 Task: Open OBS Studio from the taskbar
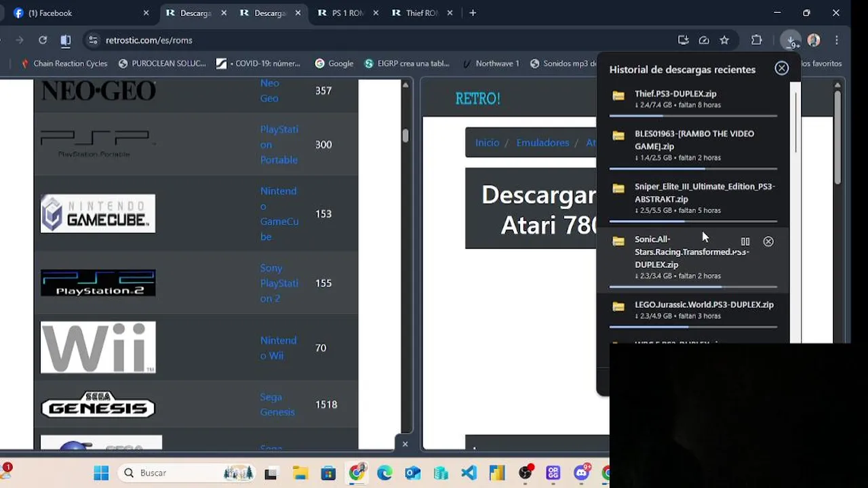[526, 472]
